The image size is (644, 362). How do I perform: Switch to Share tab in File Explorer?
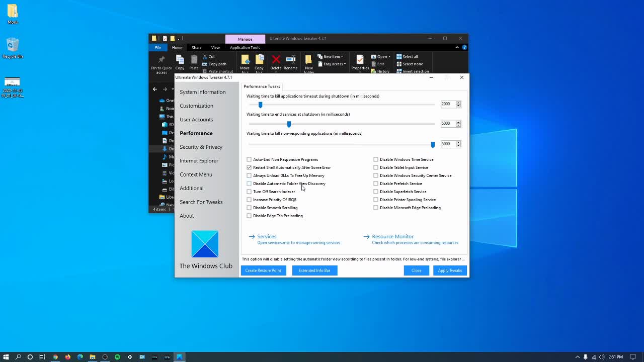coord(196,47)
